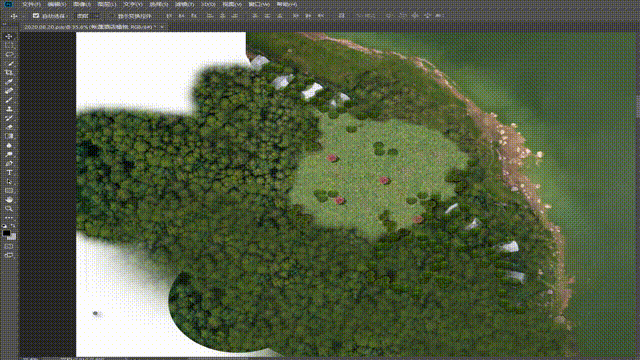Viewport: 640px width, 360px height.
Task: Select the Crop tool
Action: tap(9, 73)
